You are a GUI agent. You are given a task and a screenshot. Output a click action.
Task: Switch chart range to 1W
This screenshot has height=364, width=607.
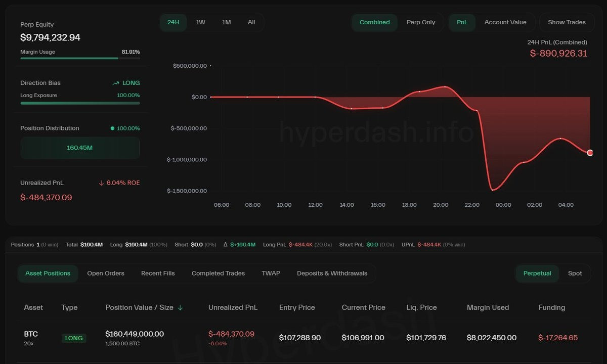click(201, 22)
